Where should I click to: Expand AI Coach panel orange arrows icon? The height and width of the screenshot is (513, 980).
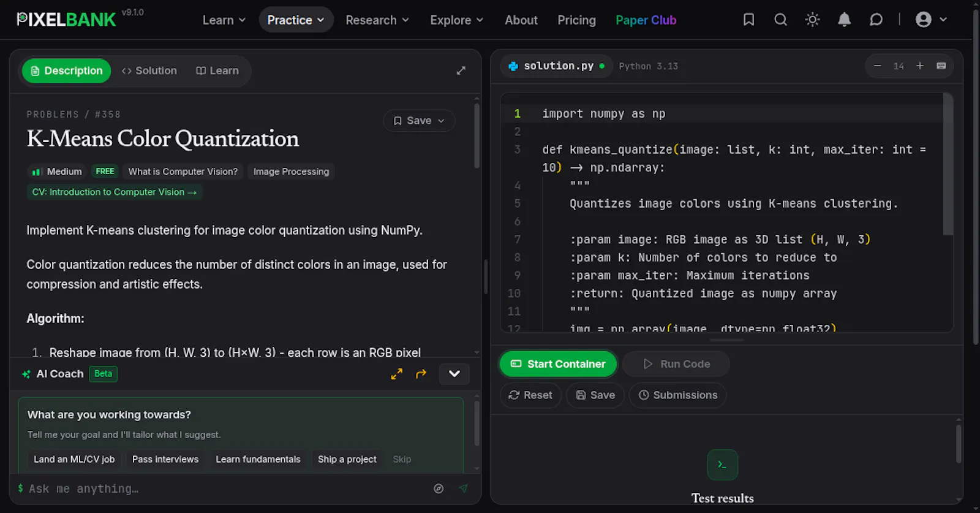tap(397, 374)
